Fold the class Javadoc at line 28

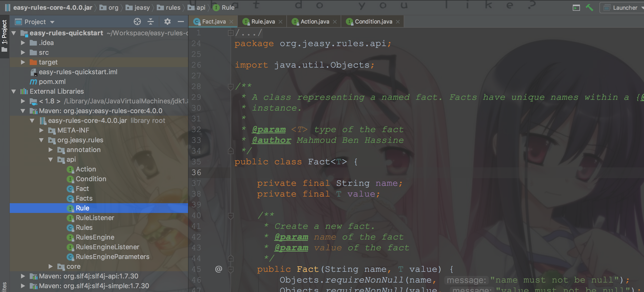[x=231, y=87]
